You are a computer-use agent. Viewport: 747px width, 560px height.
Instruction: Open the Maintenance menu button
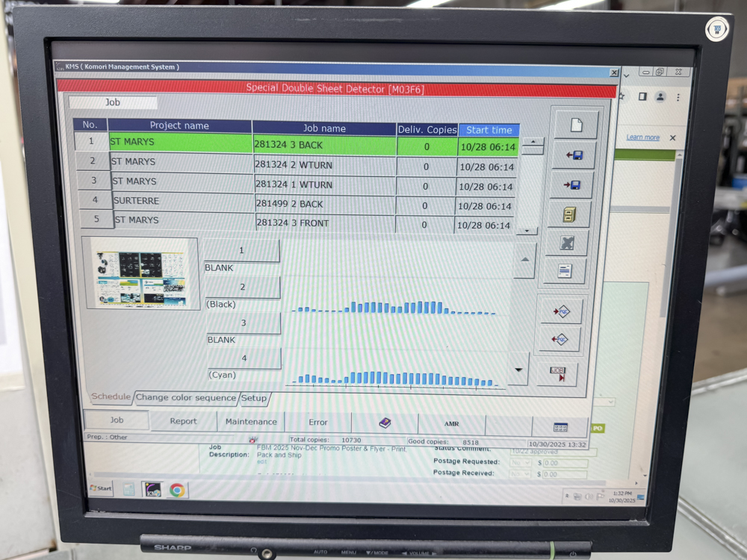pos(252,422)
